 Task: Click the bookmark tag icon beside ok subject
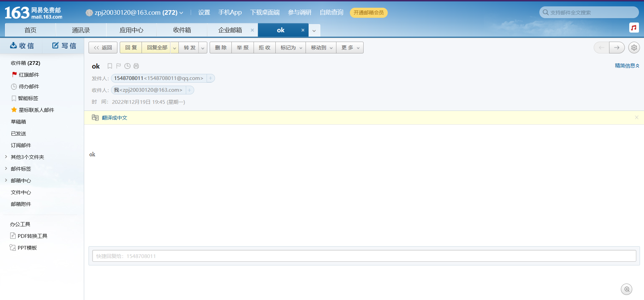click(110, 66)
